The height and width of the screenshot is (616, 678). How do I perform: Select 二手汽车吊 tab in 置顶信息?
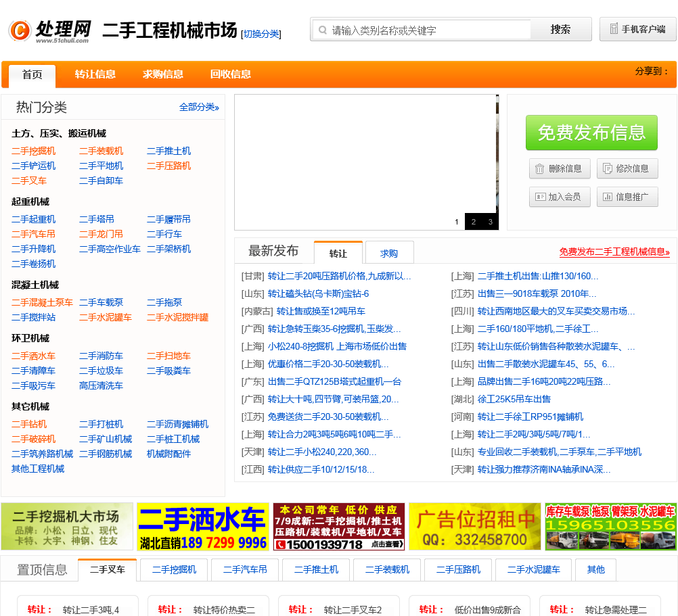[245, 570]
